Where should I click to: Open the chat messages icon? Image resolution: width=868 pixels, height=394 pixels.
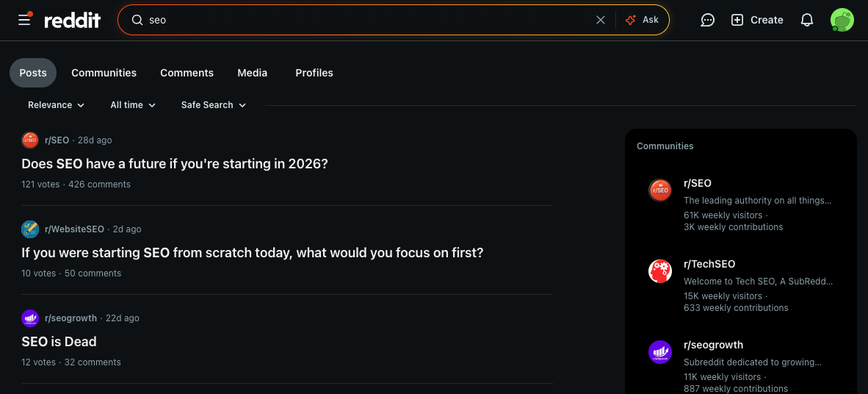click(707, 20)
